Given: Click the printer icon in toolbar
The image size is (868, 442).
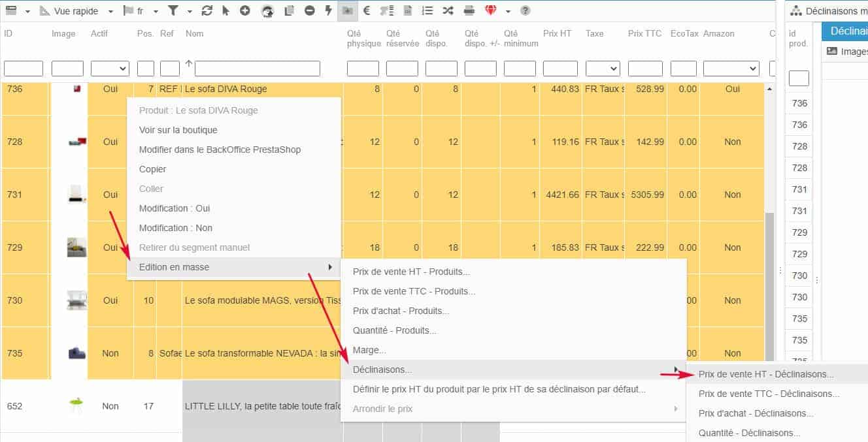Looking at the screenshot, I should (469, 10).
